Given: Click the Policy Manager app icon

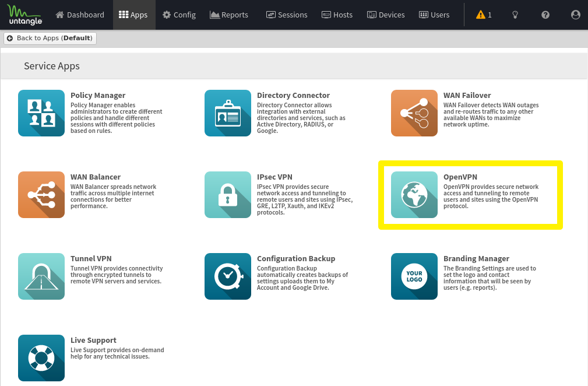Looking at the screenshot, I should point(41,113).
